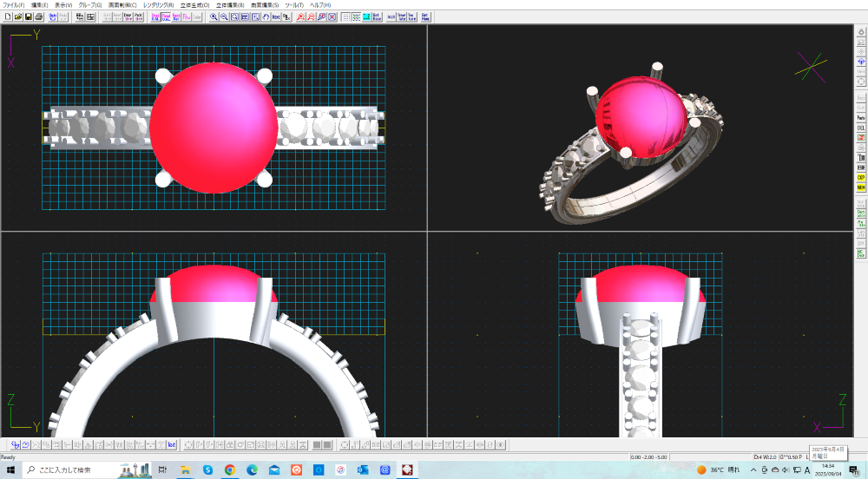Open the レンダリング(R) menu
The width and height of the screenshot is (868, 479).
tap(158, 5)
